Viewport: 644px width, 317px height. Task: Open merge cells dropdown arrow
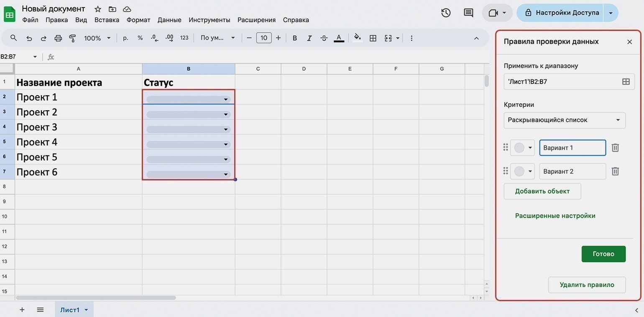(398, 38)
